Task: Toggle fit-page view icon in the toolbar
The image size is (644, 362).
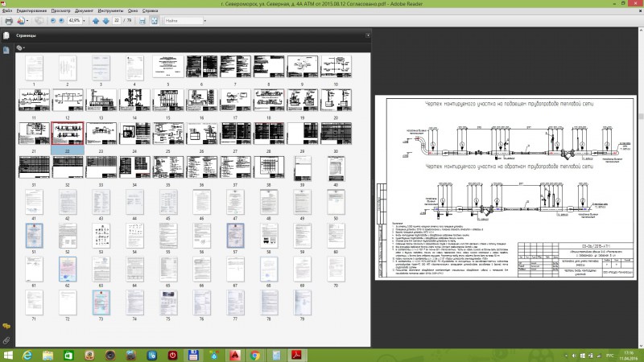Action: 155,21
